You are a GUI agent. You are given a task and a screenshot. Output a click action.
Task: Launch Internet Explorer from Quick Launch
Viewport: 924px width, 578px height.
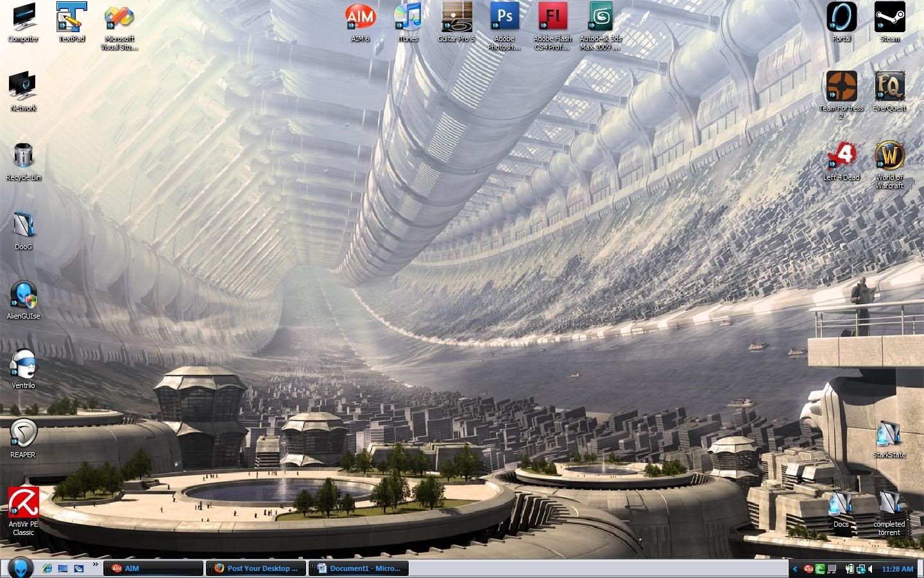[47, 568]
